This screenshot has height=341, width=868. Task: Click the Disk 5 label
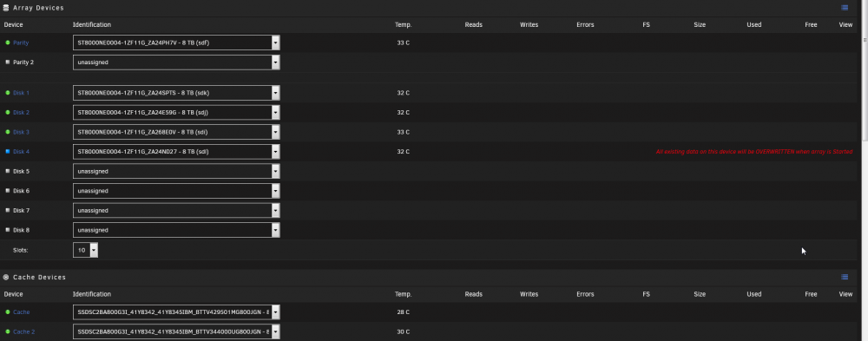[x=21, y=171]
